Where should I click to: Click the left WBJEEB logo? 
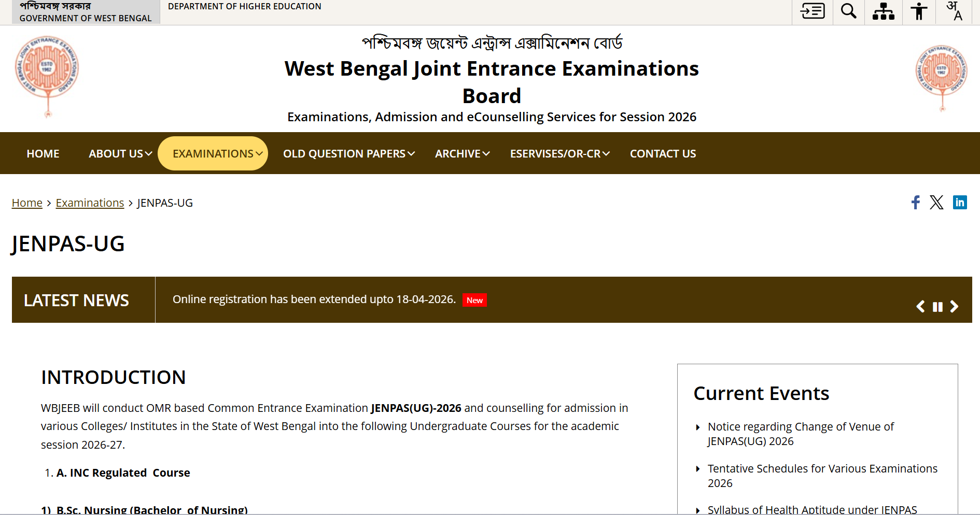[x=47, y=76]
